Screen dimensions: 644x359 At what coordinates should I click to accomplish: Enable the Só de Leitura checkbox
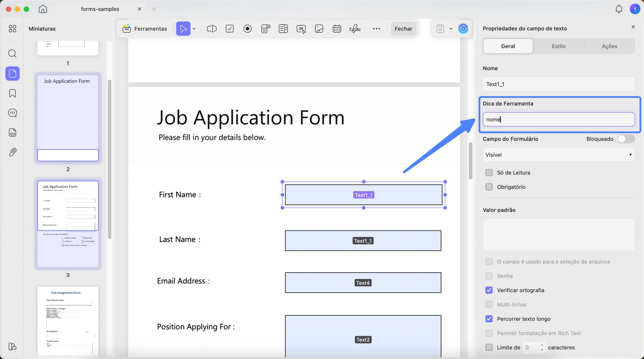(x=489, y=173)
